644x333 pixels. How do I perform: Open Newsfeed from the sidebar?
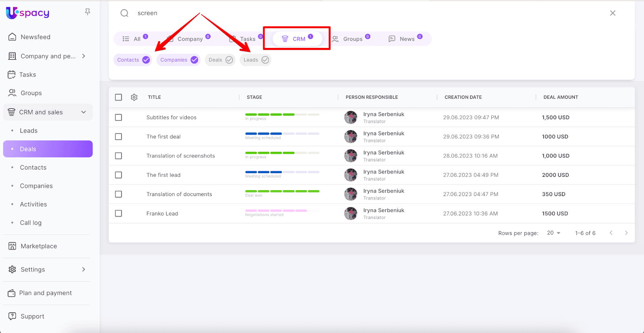[x=35, y=37]
